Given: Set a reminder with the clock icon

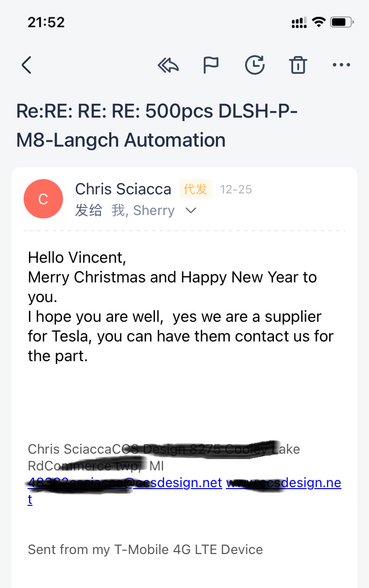Looking at the screenshot, I should click(x=255, y=65).
